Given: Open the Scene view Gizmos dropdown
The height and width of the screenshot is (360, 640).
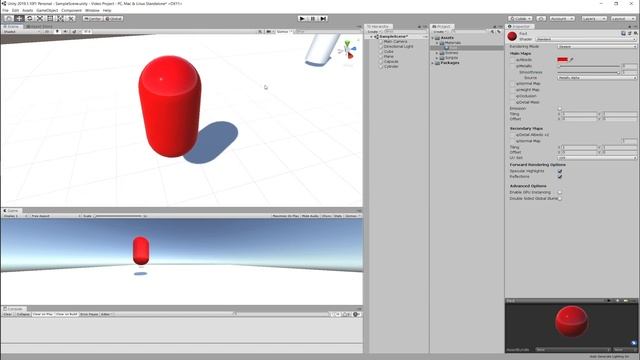Looking at the screenshot, I should [283, 31].
